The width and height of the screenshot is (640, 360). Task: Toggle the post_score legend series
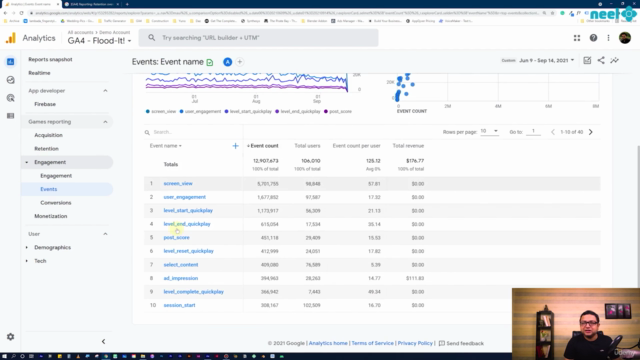click(x=338, y=111)
